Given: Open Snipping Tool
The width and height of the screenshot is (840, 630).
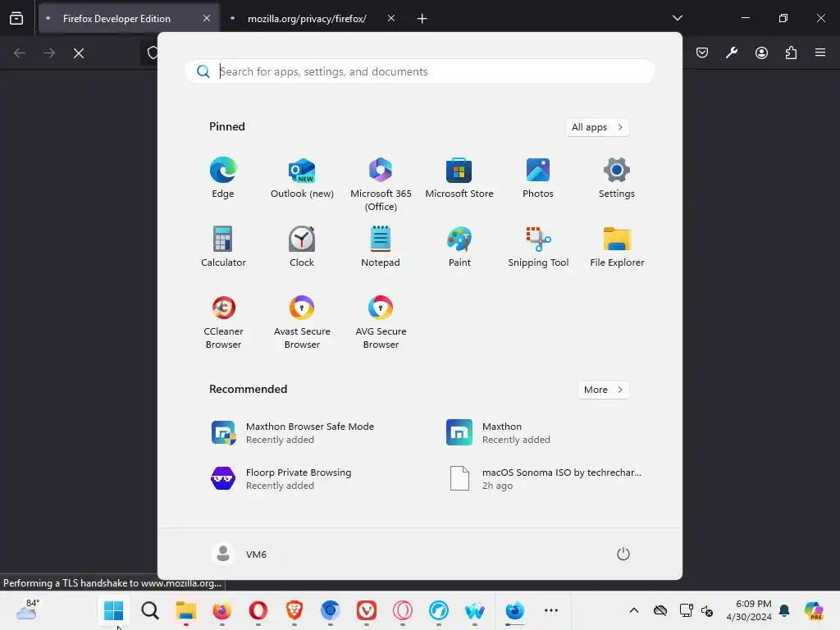Looking at the screenshot, I should tap(538, 247).
